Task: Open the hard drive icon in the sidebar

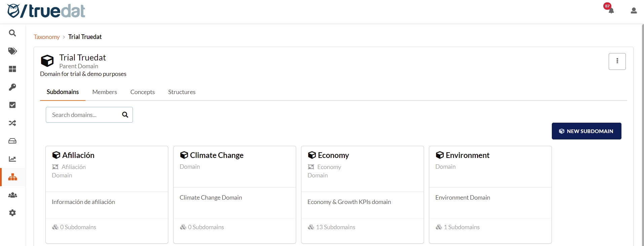Action: 12,141
